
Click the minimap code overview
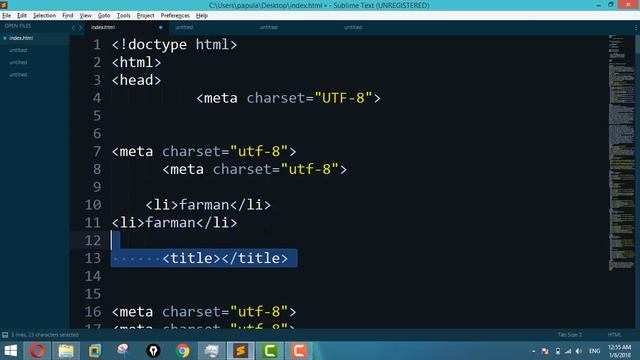[x=621, y=153]
